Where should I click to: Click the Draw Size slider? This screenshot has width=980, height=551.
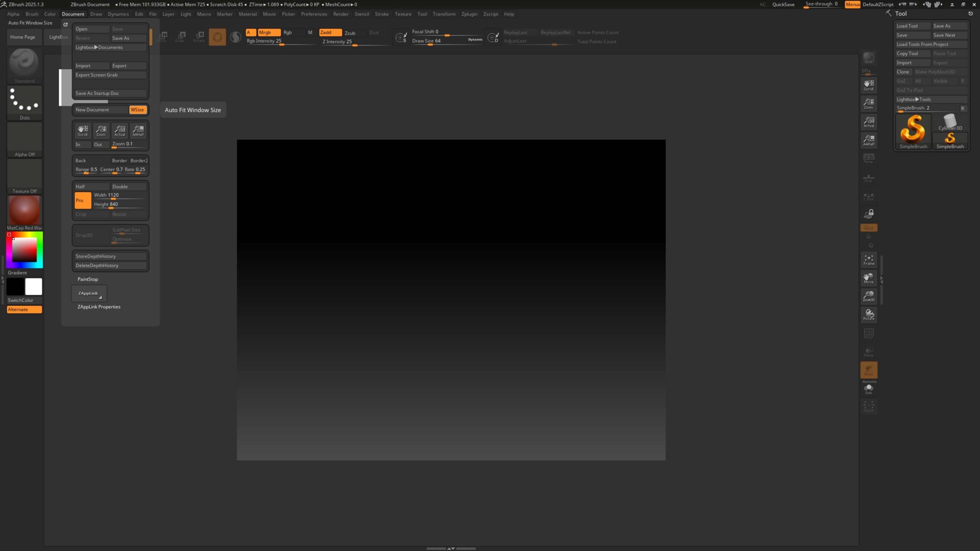tap(447, 41)
